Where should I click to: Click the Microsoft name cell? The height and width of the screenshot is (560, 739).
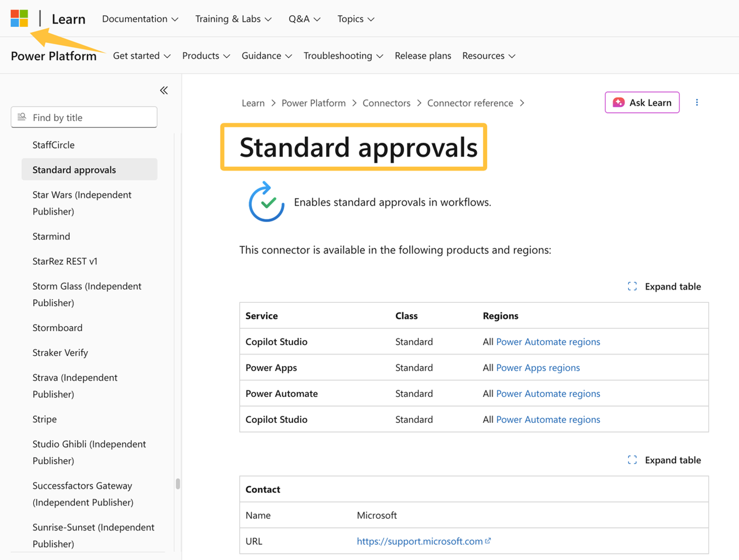pos(377,515)
